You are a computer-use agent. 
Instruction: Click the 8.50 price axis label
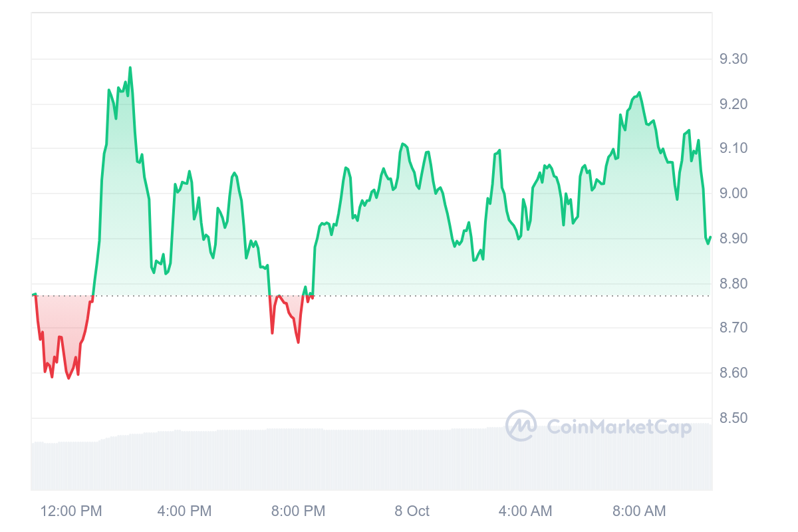pyautogui.click(x=733, y=418)
